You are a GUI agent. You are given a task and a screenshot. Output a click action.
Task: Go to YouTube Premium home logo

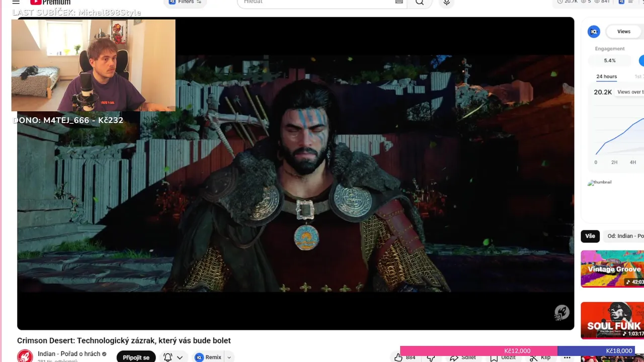(50, 2)
